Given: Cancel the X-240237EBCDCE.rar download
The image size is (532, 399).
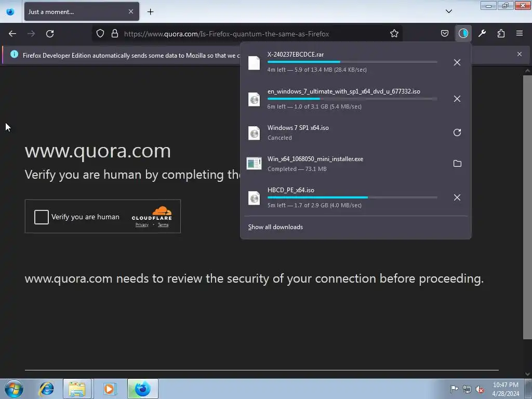Looking at the screenshot, I should click(457, 62).
